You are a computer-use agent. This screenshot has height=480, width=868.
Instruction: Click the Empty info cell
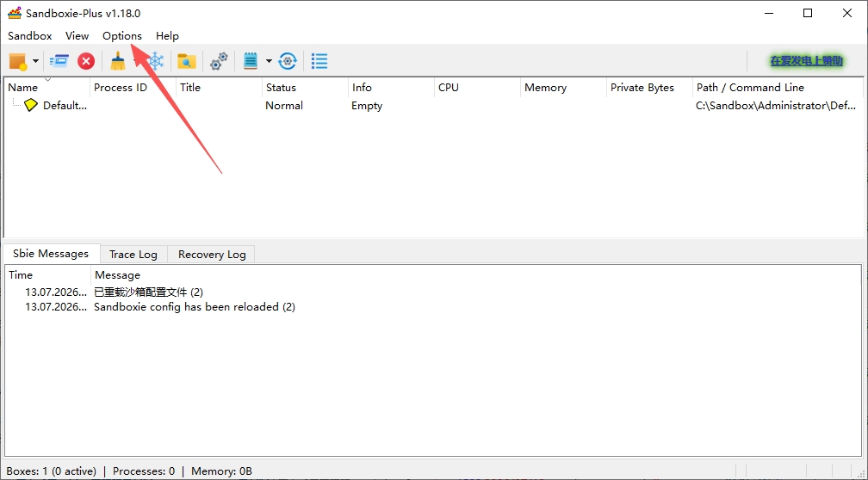pyautogui.click(x=367, y=106)
